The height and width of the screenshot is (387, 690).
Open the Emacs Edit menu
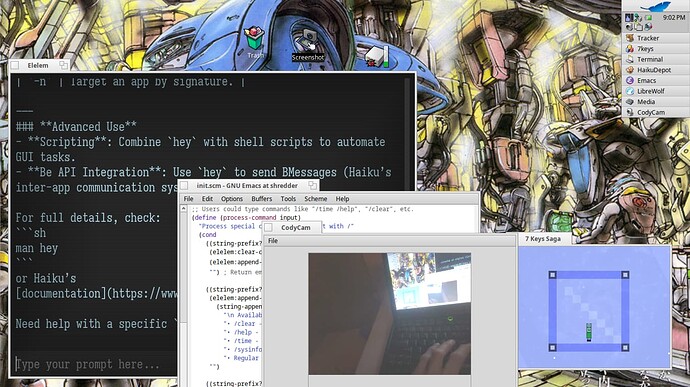207,199
